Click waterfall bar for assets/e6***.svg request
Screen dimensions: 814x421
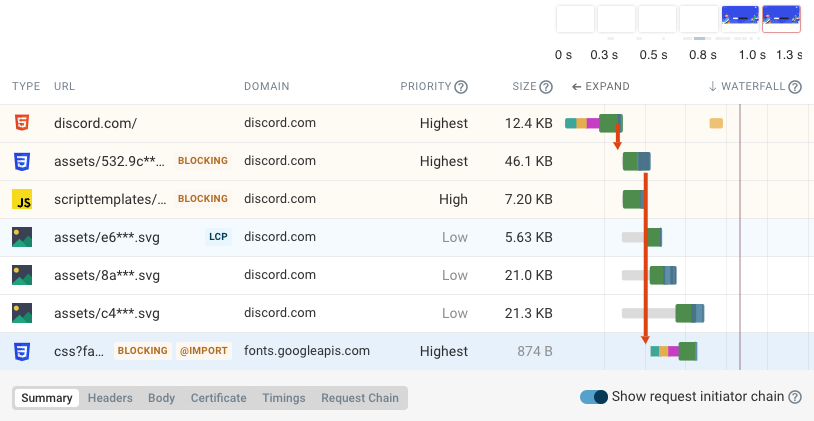click(642, 237)
